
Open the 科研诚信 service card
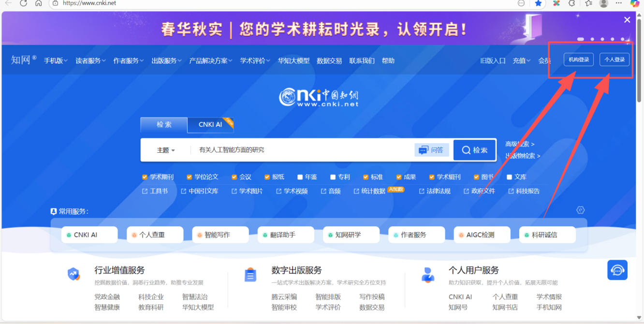tap(547, 235)
